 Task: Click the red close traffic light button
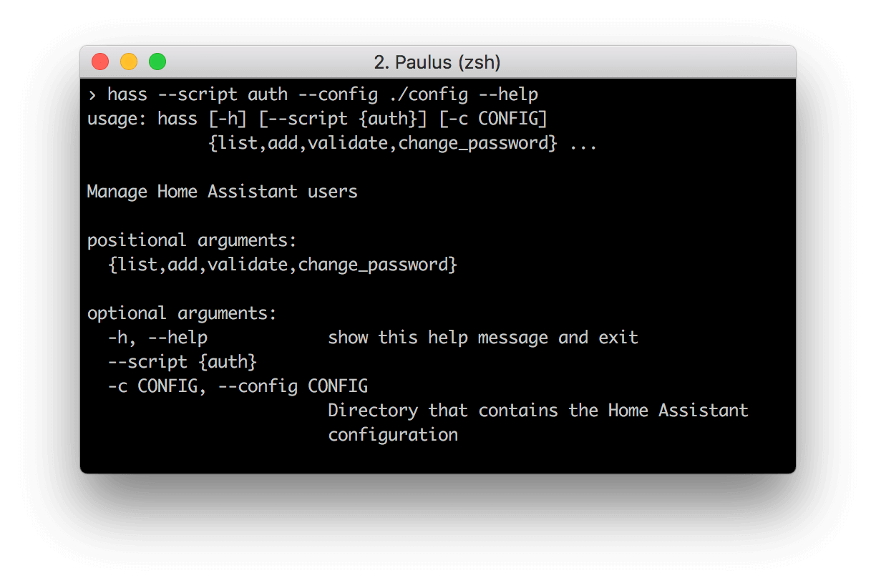[x=100, y=62]
